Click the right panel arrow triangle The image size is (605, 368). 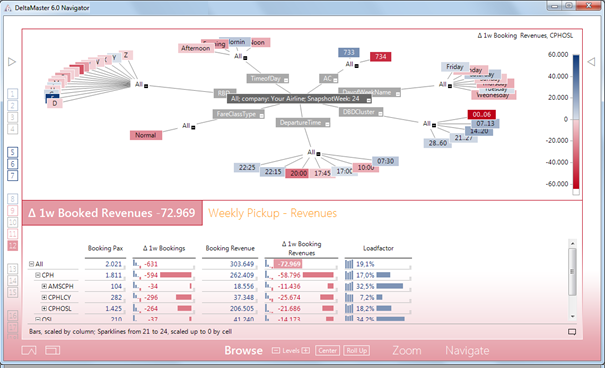[x=591, y=62]
